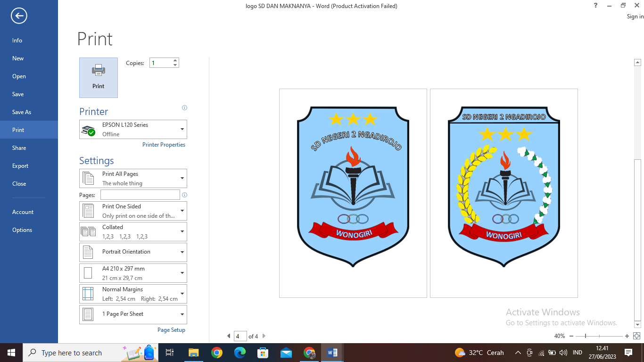Click the Print button with printer icon
Viewport: 644px width, 362px height.
(x=99, y=78)
